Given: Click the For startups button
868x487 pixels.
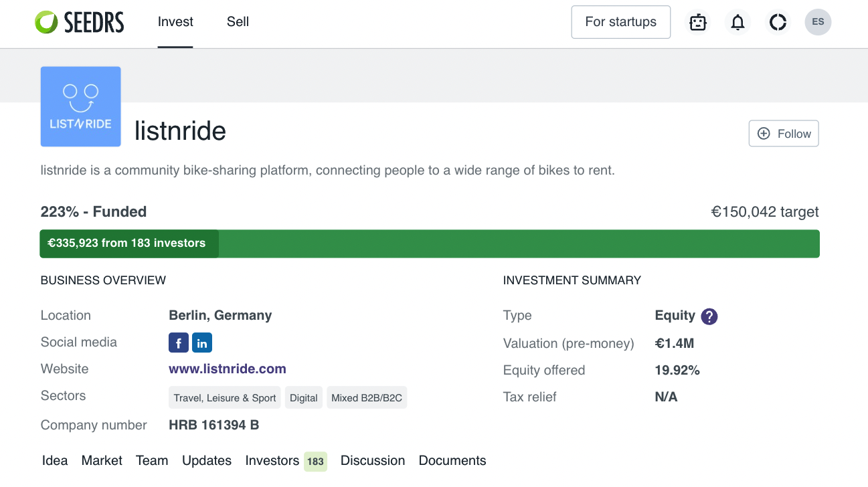Looking at the screenshot, I should pyautogui.click(x=620, y=22).
